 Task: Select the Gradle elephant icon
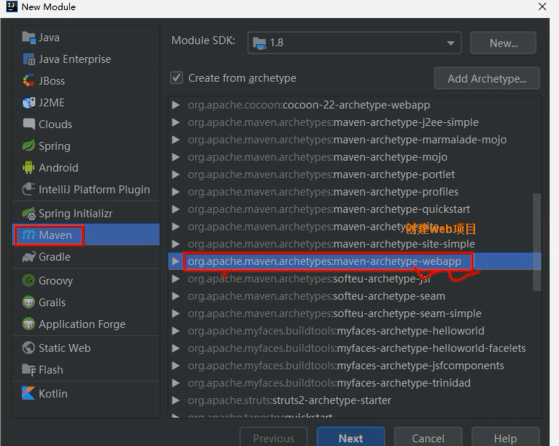pos(29,257)
